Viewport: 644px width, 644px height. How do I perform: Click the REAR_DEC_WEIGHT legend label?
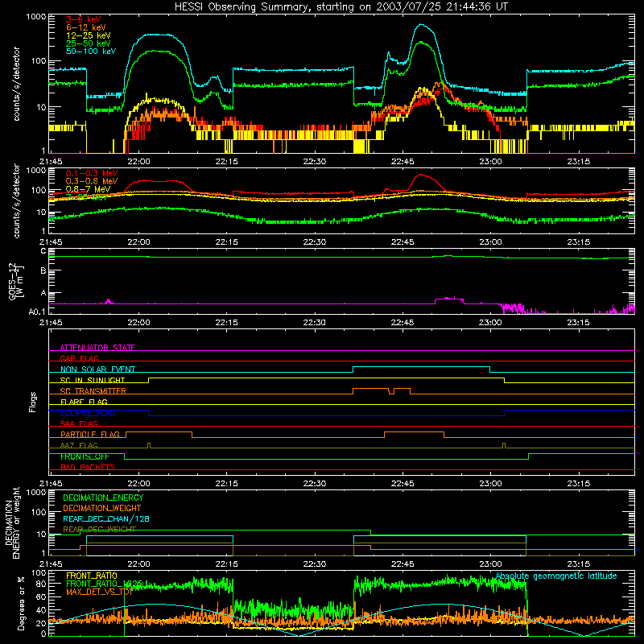pos(99,530)
